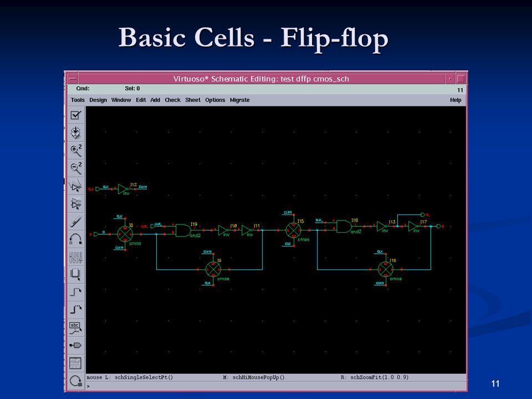Open the Check menu

pos(173,100)
